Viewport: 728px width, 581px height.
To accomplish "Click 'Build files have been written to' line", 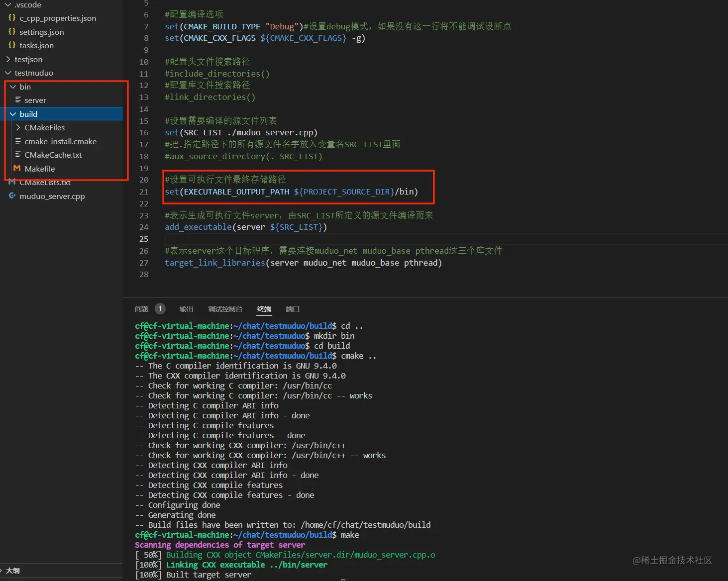I will point(283,525).
